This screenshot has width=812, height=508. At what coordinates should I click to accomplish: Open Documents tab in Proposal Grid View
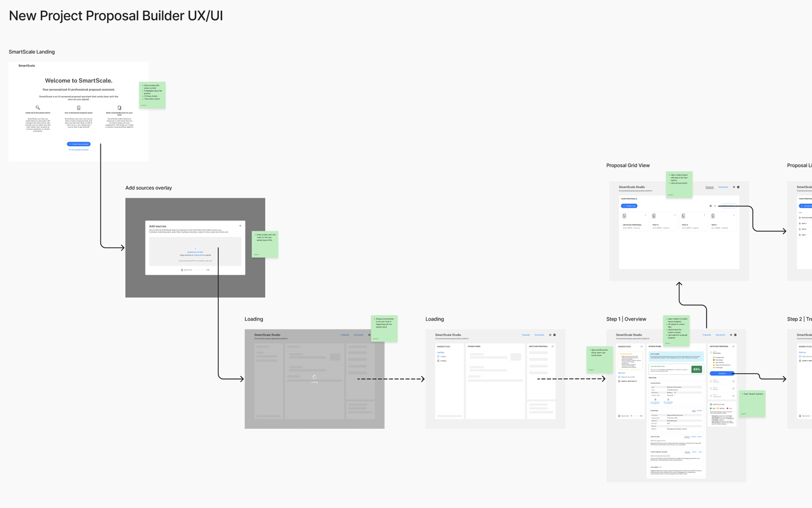[x=723, y=187]
